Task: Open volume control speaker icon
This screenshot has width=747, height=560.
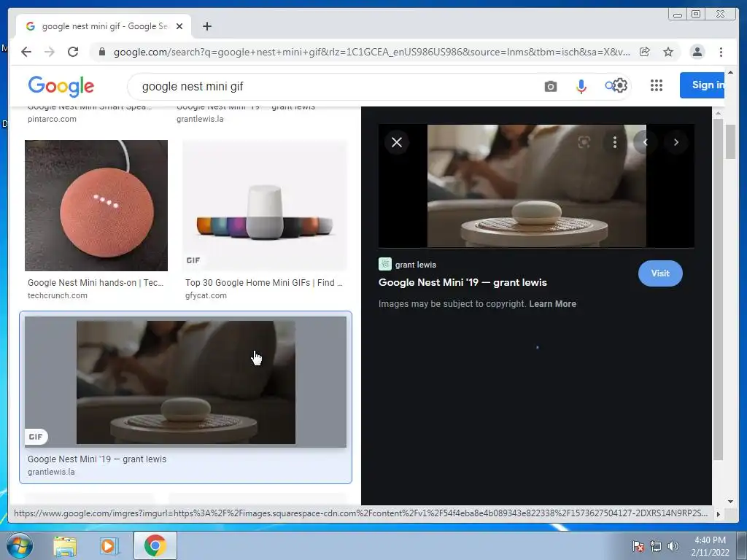Action: (x=673, y=546)
